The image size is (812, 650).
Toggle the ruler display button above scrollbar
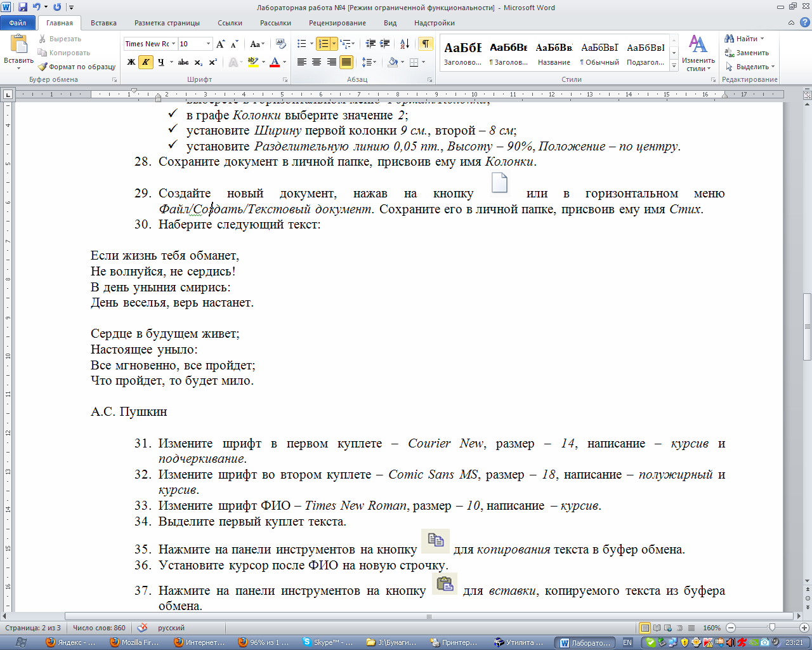coord(807,95)
